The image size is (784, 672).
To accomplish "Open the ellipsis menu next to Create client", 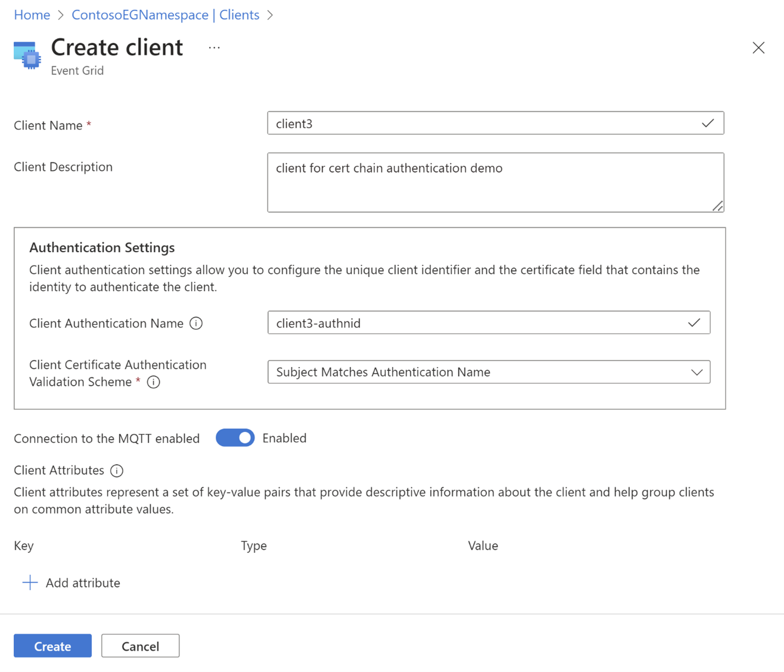I will click(214, 48).
